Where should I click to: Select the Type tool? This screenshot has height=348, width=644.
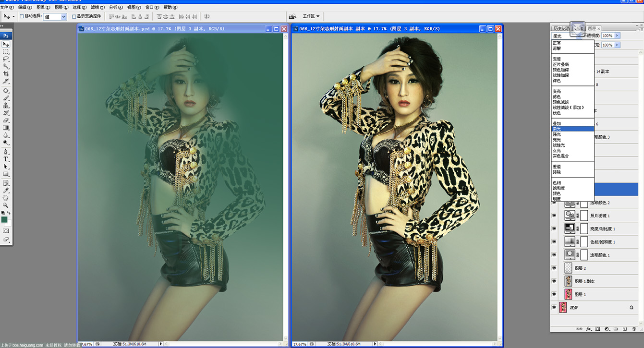[6, 159]
